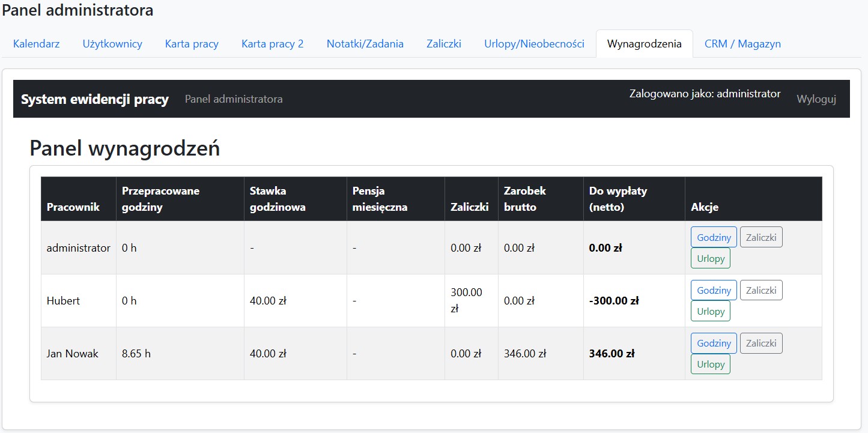Go to the Notatki/Zadania tab
The width and height of the screenshot is (868, 433).
365,44
